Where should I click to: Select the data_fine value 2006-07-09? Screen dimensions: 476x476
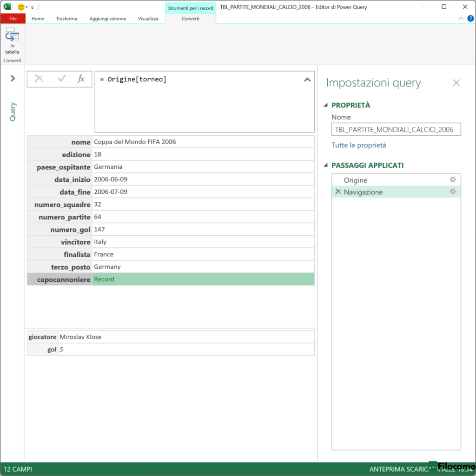coord(111,192)
